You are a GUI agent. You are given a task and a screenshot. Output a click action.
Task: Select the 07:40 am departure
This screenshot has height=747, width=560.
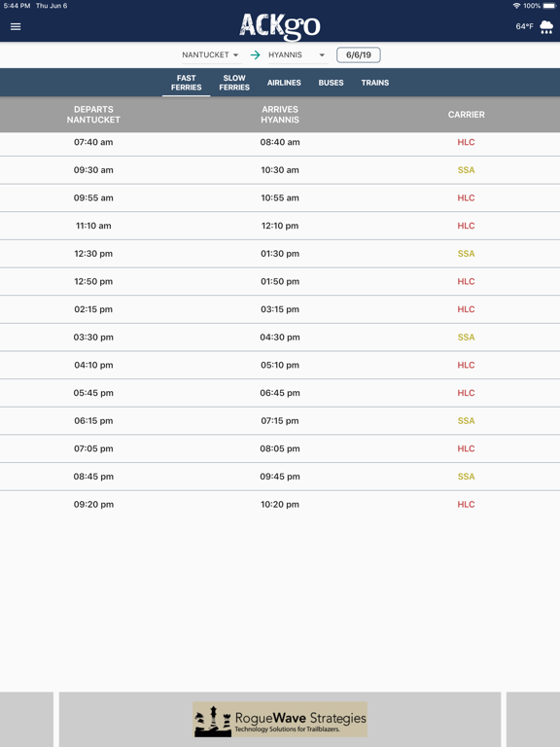pyautogui.click(x=93, y=142)
